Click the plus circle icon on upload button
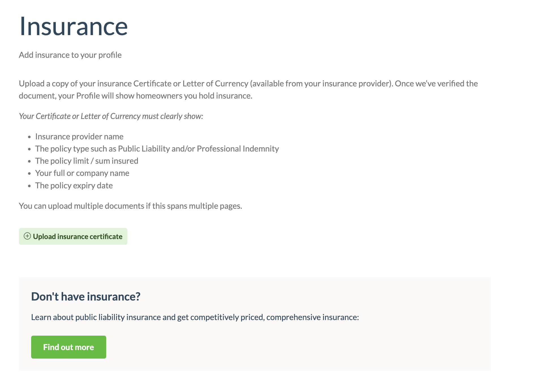Image resolution: width=534 pixels, height=392 pixels. (x=27, y=236)
